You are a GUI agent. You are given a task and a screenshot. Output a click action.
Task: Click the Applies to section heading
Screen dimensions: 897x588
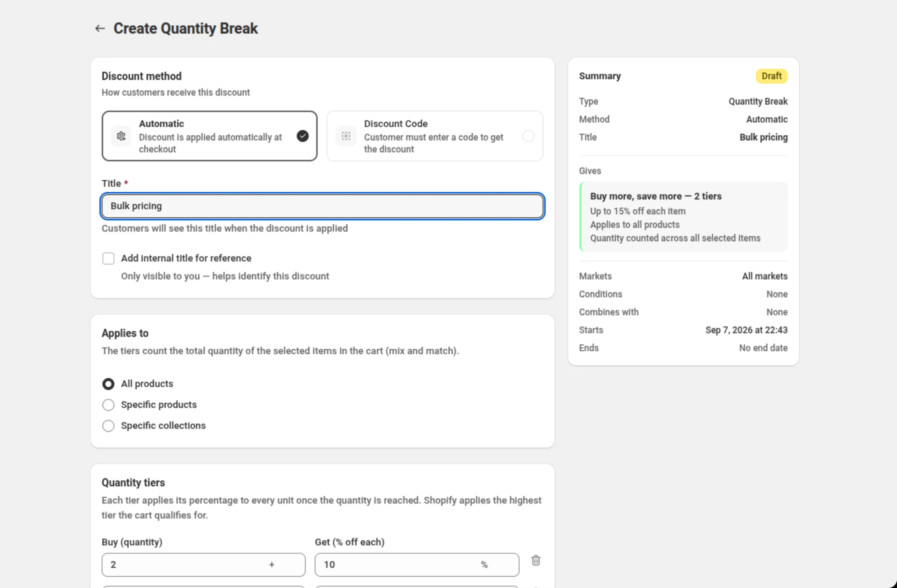pyautogui.click(x=125, y=333)
